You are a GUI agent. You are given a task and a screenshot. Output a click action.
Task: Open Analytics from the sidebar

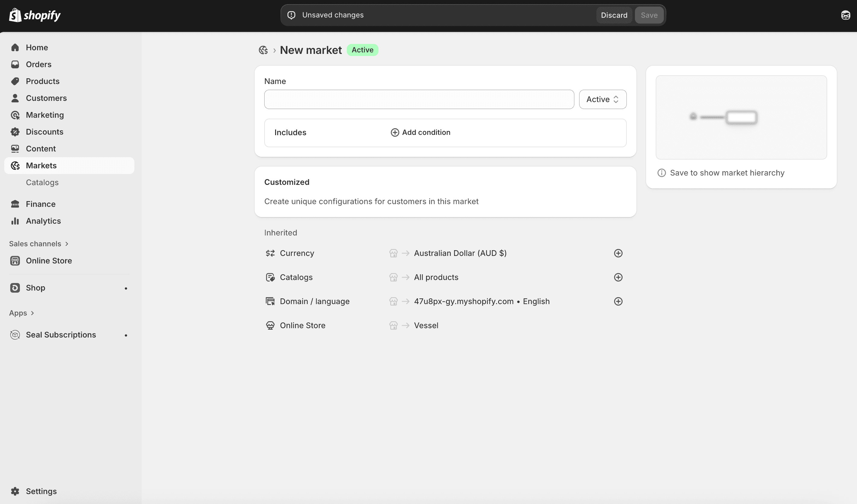pos(43,221)
